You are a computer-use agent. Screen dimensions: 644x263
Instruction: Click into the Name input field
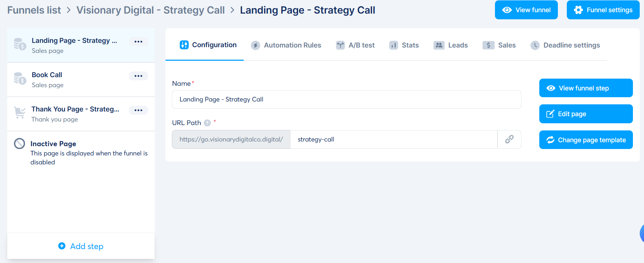pyautogui.click(x=346, y=99)
